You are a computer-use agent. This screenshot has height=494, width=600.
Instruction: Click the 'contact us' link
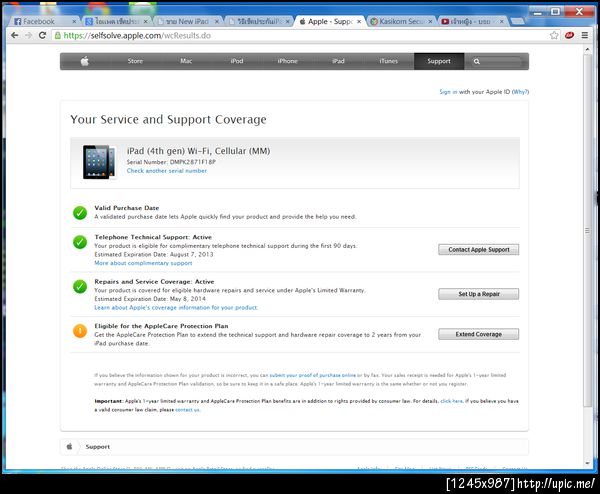point(187,409)
